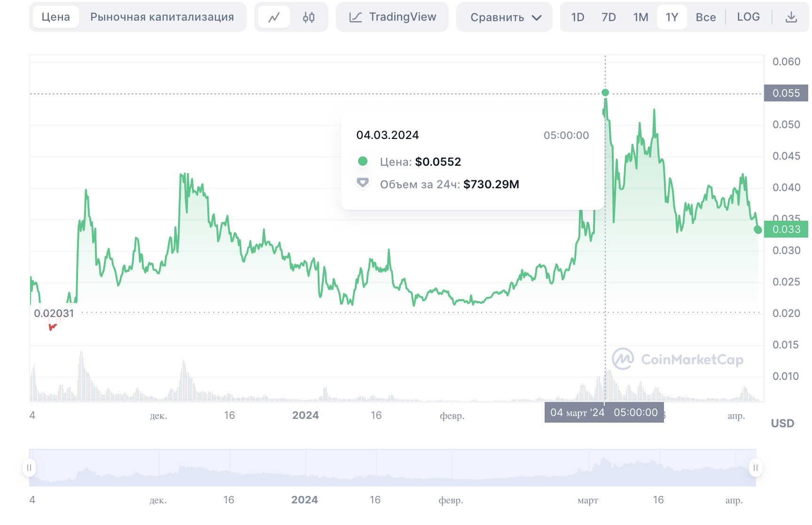Viewport: 812px width, 525px height.
Task: Click the 0.055 price axis label
Action: (786, 93)
